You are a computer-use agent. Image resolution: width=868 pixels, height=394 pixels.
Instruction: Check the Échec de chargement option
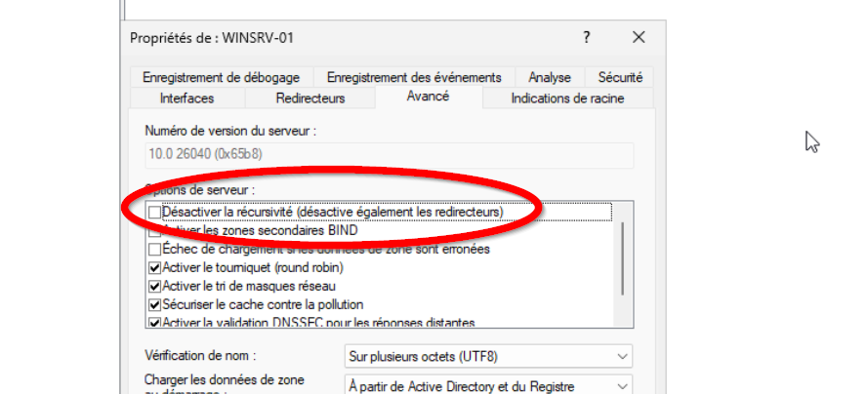click(154, 250)
